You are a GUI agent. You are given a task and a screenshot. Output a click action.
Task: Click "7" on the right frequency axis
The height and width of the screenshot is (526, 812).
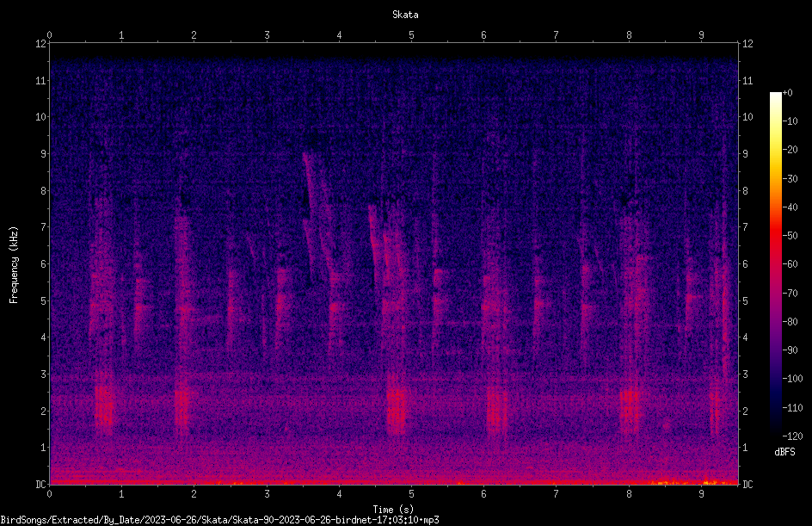tap(745, 227)
